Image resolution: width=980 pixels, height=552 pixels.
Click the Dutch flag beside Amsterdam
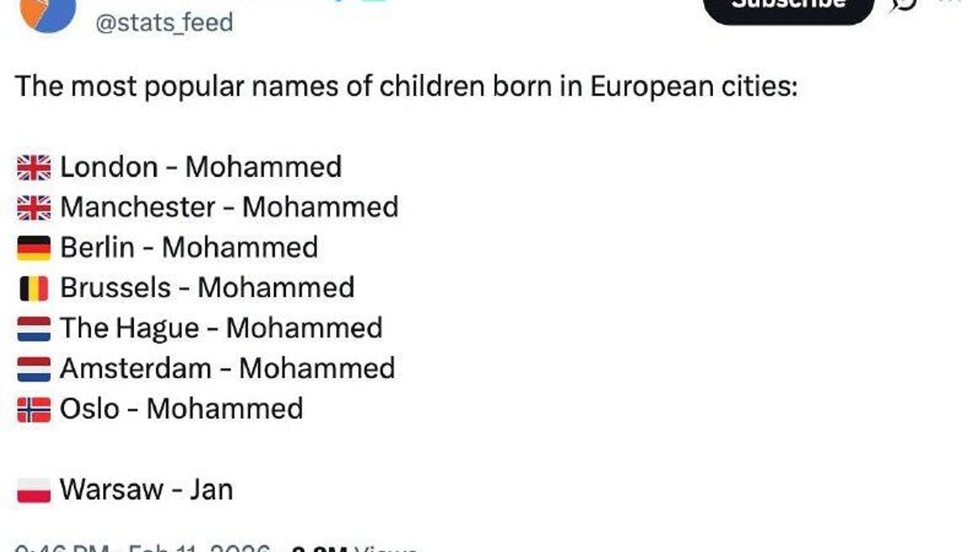point(34,369)
